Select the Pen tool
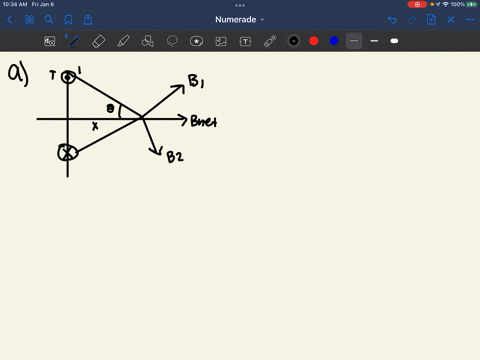 (74, 41)
